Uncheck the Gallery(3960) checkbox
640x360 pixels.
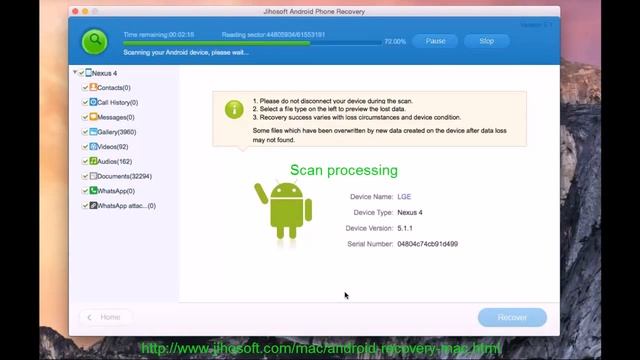click(x=85, y=132)
